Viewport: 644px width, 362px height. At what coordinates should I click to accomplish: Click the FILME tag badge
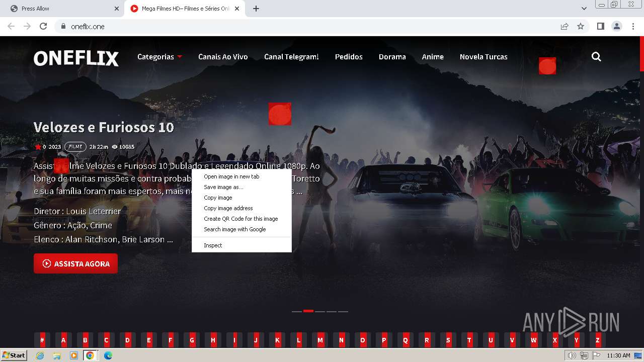pyautogui.click(x=75, y=147)
